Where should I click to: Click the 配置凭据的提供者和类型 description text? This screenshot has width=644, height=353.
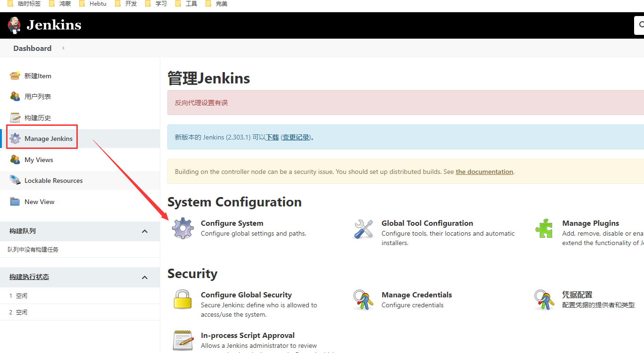(599, 305)
